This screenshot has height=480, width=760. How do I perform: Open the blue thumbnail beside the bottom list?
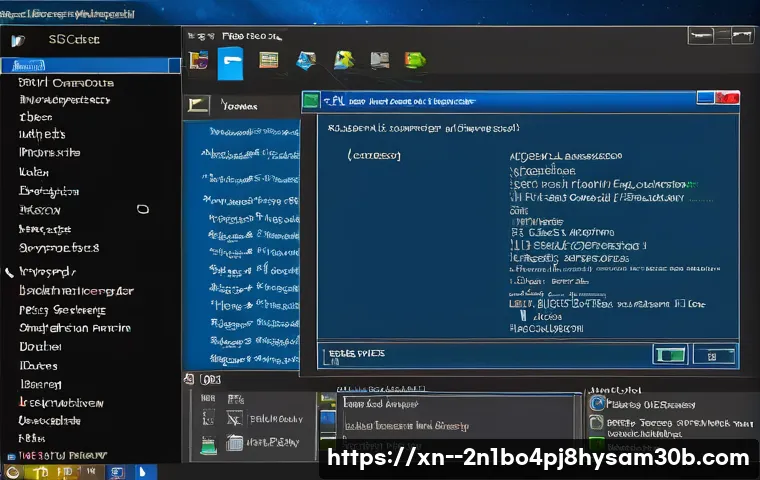pos(328,420)
